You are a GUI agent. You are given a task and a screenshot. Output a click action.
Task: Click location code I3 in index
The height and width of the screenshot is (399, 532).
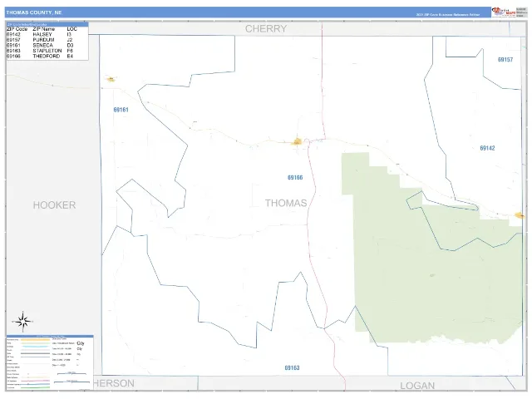(69, 35)
